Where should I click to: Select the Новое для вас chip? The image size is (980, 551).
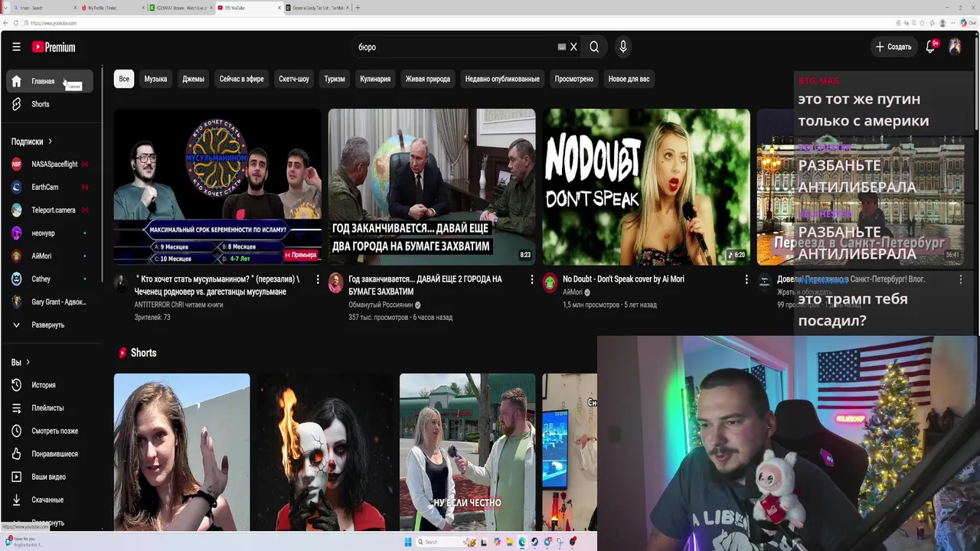(x=629, y=79)
